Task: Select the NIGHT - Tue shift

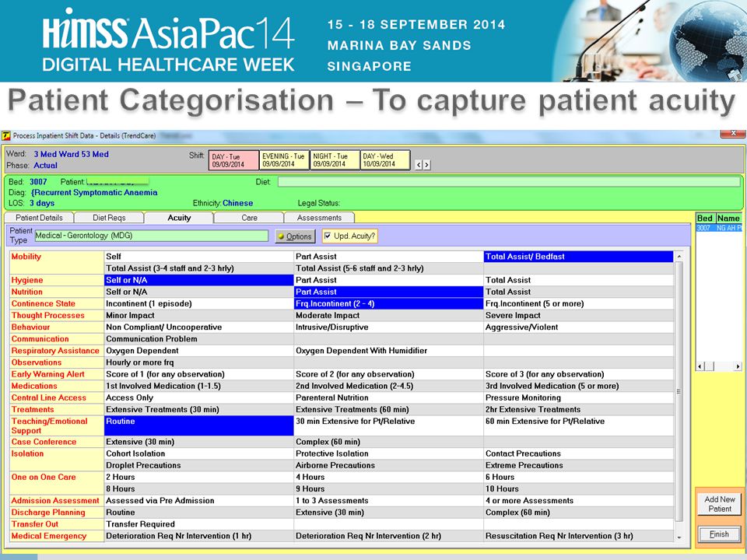Action: tap(335, 160)
